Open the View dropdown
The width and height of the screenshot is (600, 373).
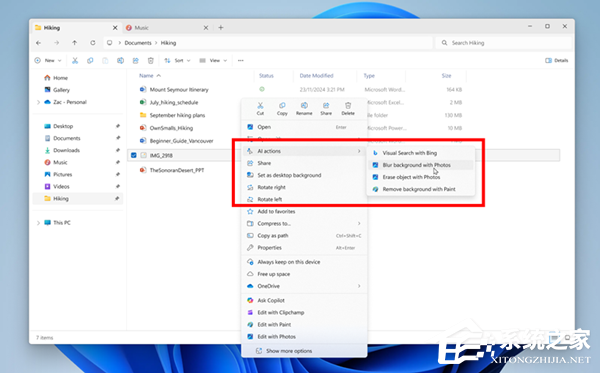pos(214,60)
